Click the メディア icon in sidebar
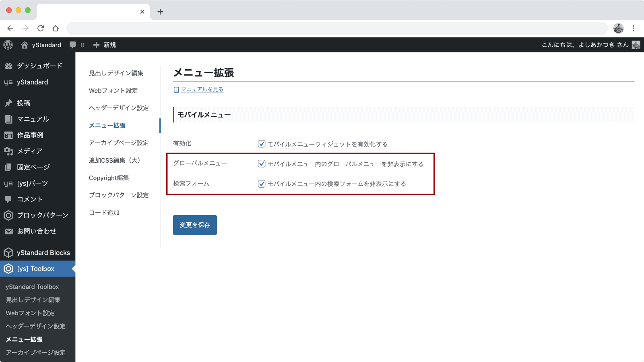Viewport: 644px width, 362px height. coord(8,151)
